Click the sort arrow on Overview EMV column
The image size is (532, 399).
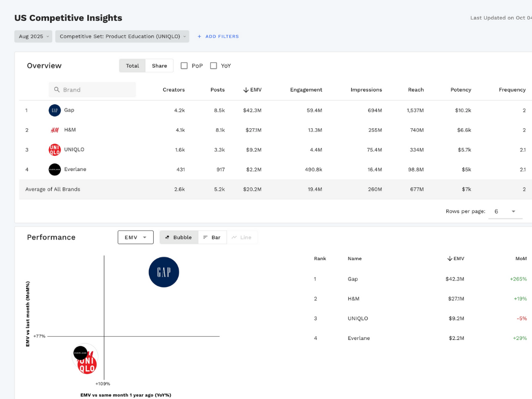(x=246, y=90)
